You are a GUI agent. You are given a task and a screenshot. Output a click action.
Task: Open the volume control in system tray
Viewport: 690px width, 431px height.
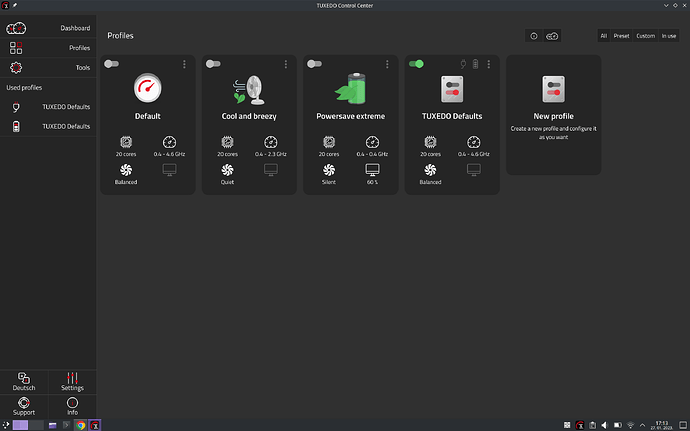click(605, 425)
